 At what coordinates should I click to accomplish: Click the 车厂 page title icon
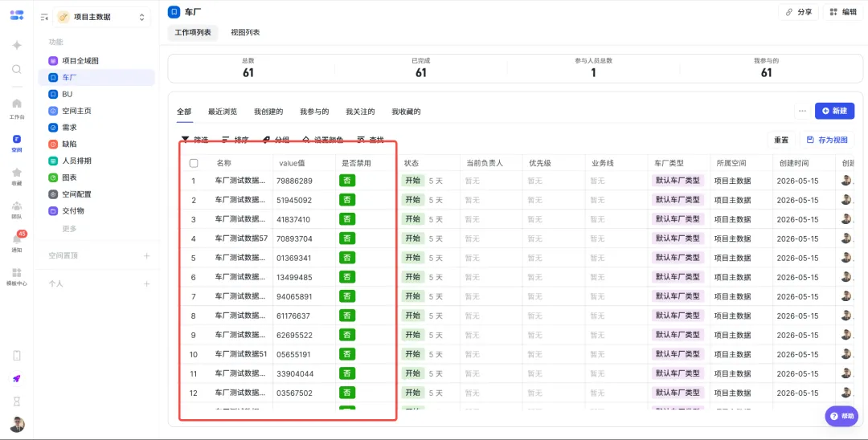(x=174, y=11)
